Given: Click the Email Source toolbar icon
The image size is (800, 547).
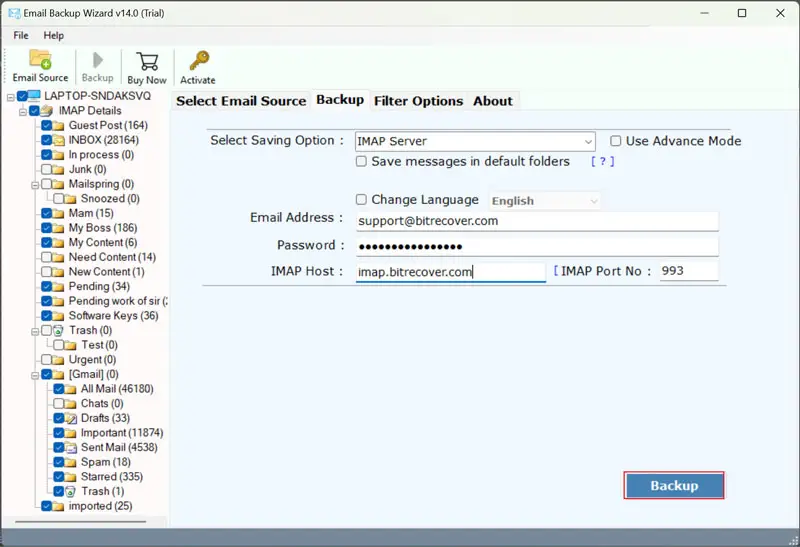Looking at the screenshot, I should point(40,61).
